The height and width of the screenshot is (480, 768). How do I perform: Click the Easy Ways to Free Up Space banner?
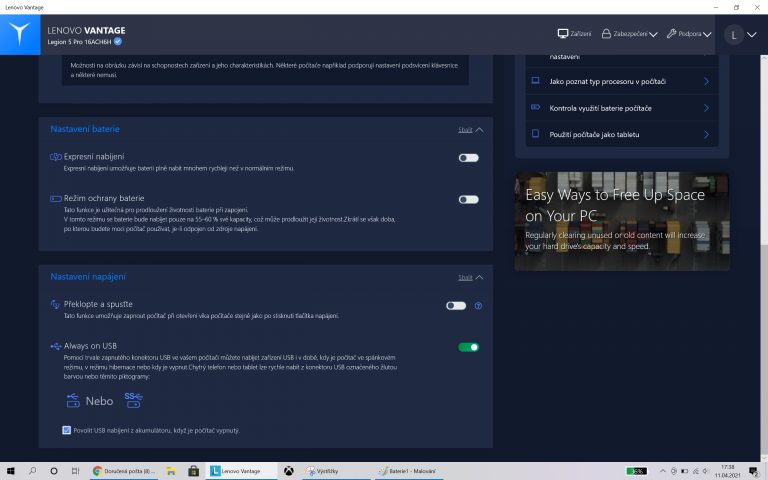pos(621,221)
